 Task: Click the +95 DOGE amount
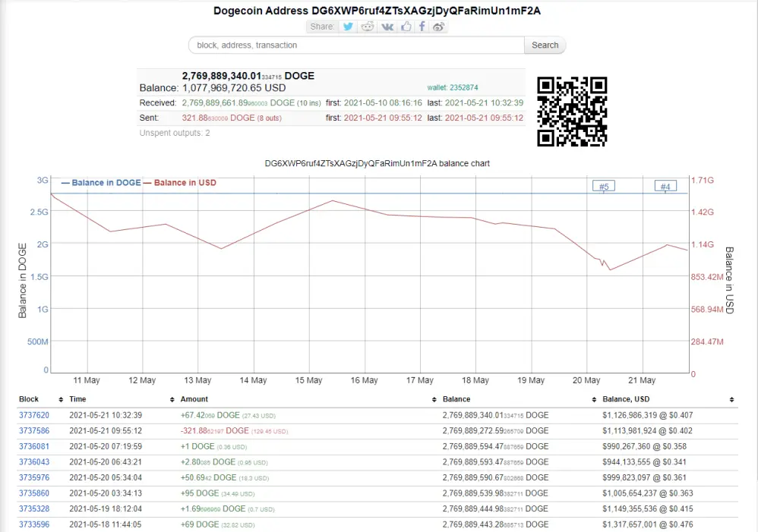coord(200,493)
